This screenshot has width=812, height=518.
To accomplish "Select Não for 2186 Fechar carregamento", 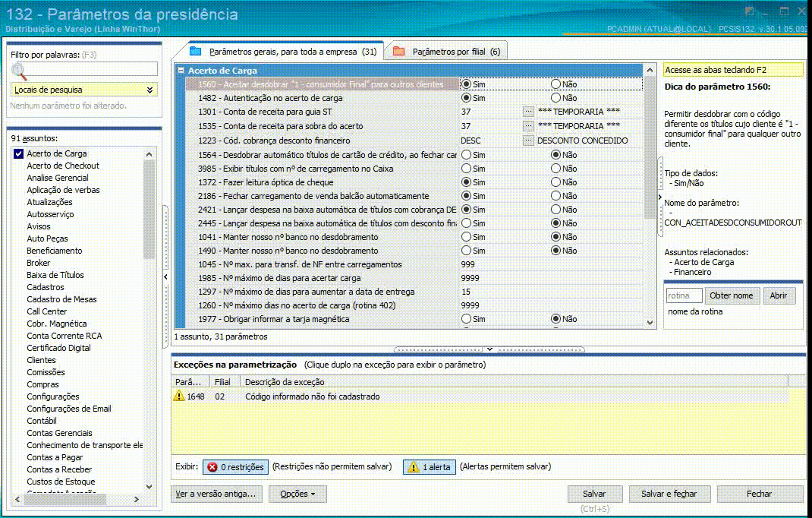I will click(x=555, y=195).
